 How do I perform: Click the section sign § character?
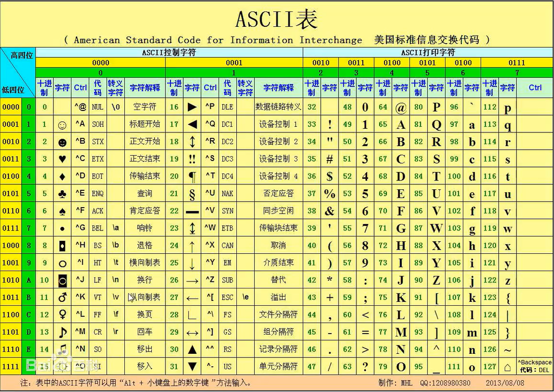click(192, 194)
